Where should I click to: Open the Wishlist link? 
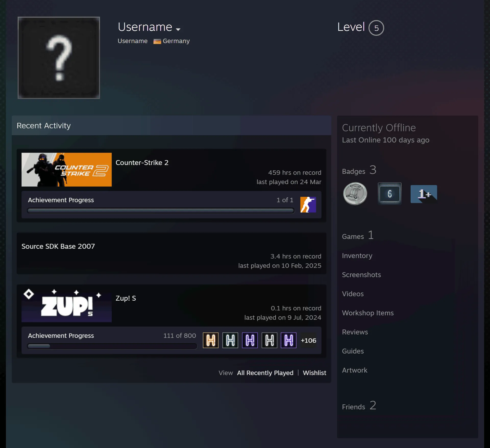314,373
